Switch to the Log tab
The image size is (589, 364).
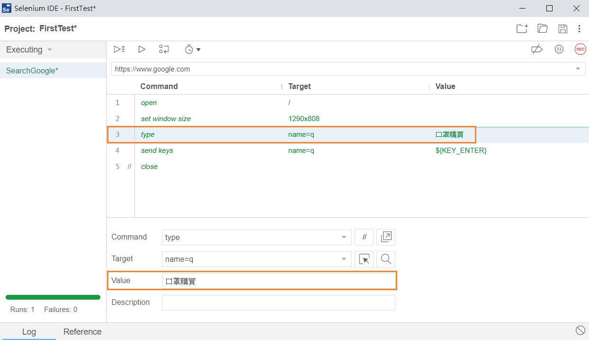point(29,332)
